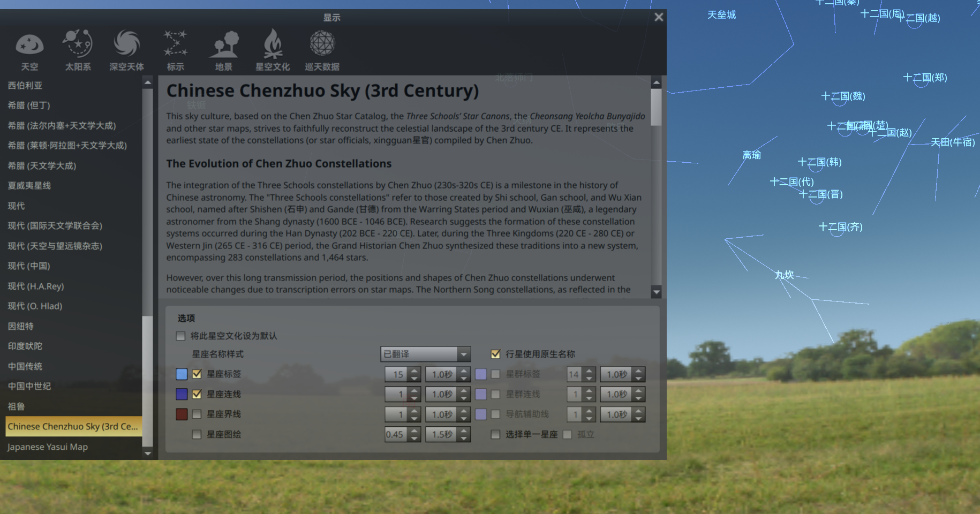Select 现代 (国际天文学联合会) sky culture

click(74, 225)
